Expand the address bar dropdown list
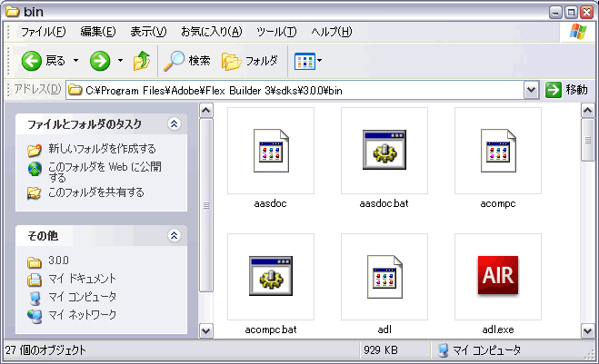The image size is (599, 364). [x=531, y=90]
